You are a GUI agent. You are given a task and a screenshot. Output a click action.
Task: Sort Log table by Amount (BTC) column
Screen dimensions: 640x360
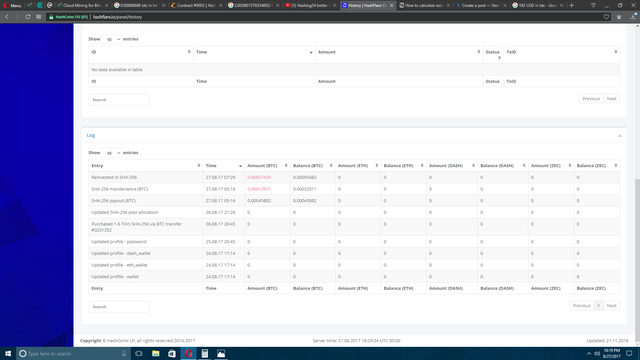[267, 166]
